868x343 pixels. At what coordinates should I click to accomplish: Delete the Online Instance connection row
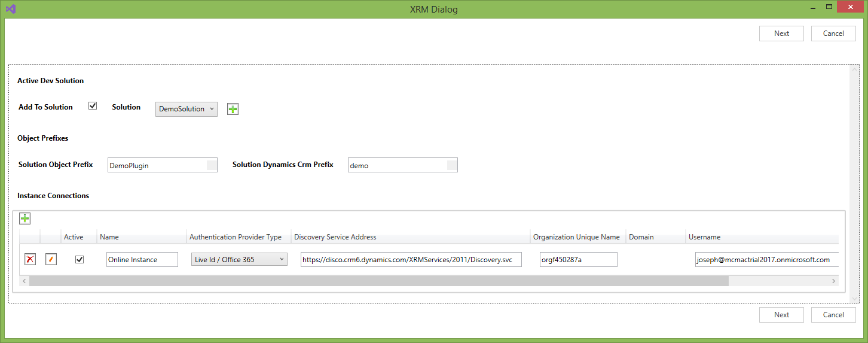pos(30,259)
